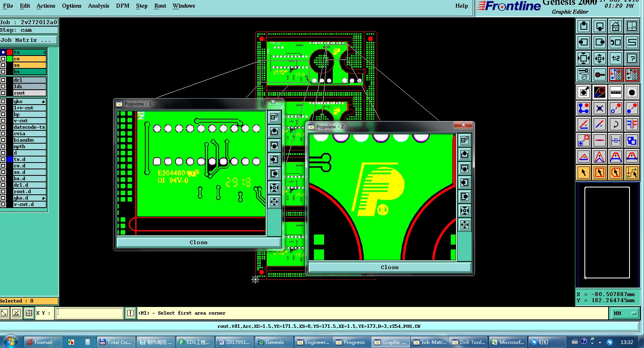Click the blue X delete point icon
The height and width of the screenshot is (348, 644).
(600, 108)
